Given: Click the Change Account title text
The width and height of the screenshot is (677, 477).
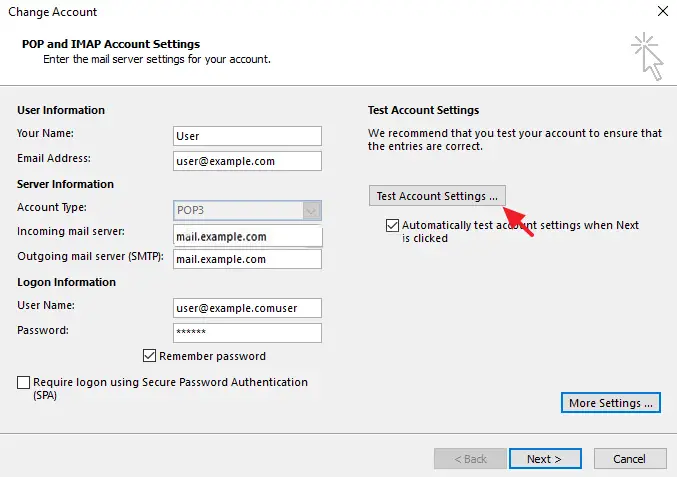Looking at the screenshot, I should [x=53, y=12].
